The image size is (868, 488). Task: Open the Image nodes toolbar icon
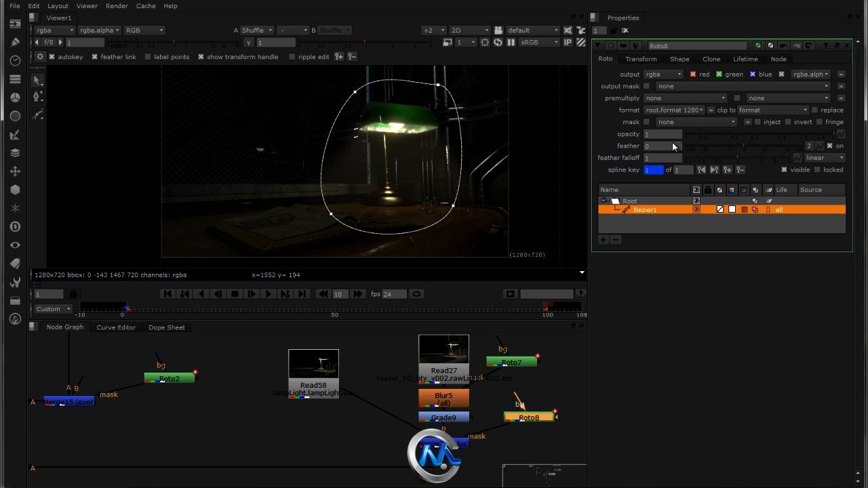pyautogui.click(x=15, y=24)
